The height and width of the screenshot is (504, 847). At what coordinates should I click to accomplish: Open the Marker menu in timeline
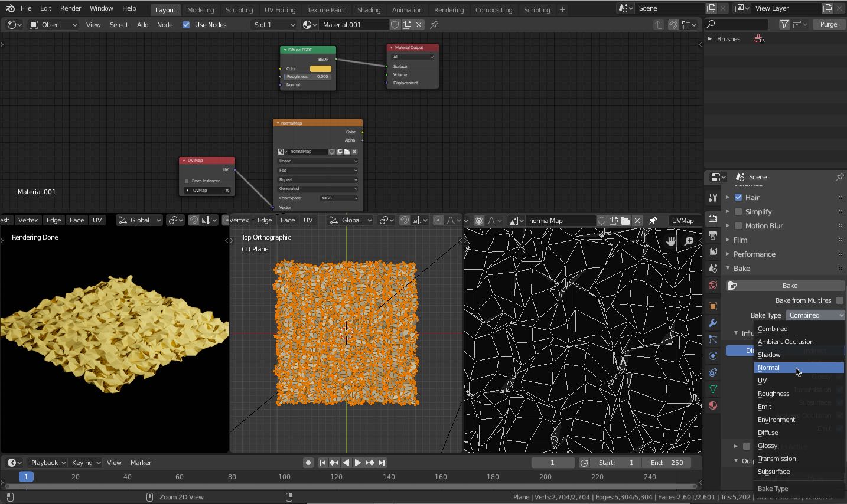tap(141, 463)
